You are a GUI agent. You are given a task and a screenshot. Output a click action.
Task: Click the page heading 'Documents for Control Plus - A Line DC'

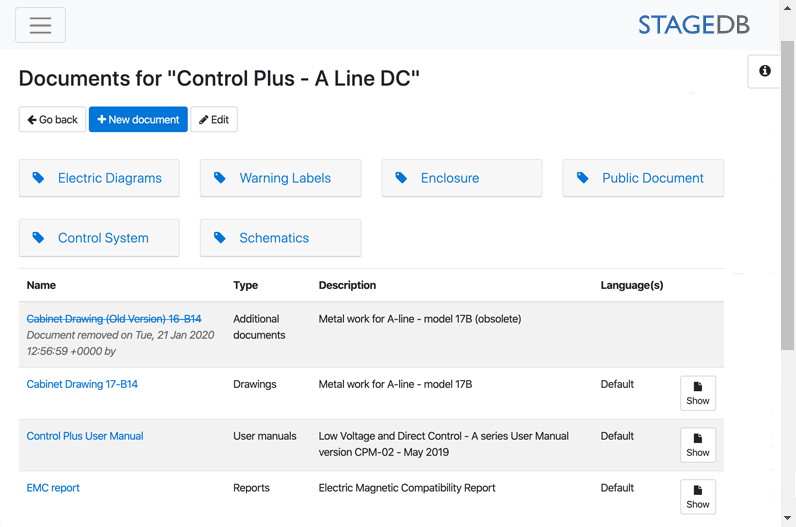click(x=219, y=79)
